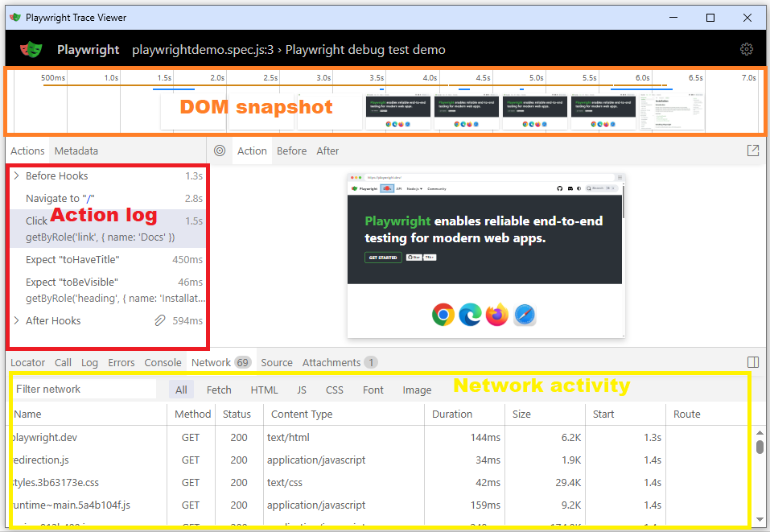Expand the After Hooks action
The image size is (770, 532).
pyautogui.click(x=17, y=321)
